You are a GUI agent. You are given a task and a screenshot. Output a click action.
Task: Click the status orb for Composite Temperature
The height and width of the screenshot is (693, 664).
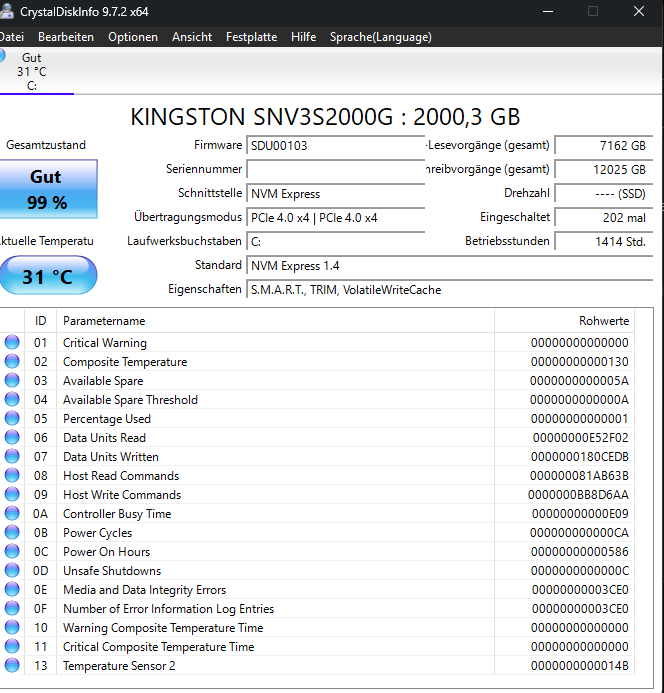coord(12,361)
